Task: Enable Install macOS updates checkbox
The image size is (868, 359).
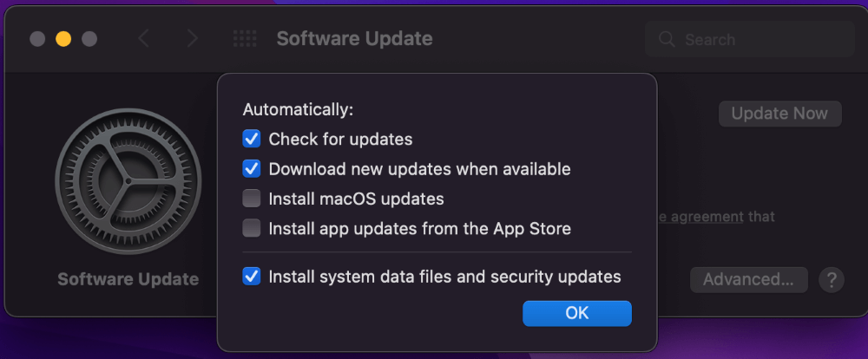Action: 252,199
